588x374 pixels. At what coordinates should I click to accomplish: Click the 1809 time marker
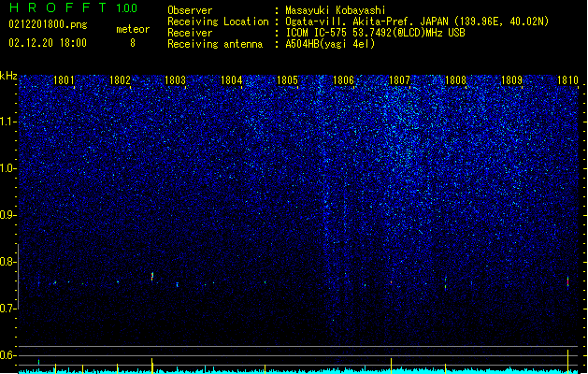click(511, 80)
